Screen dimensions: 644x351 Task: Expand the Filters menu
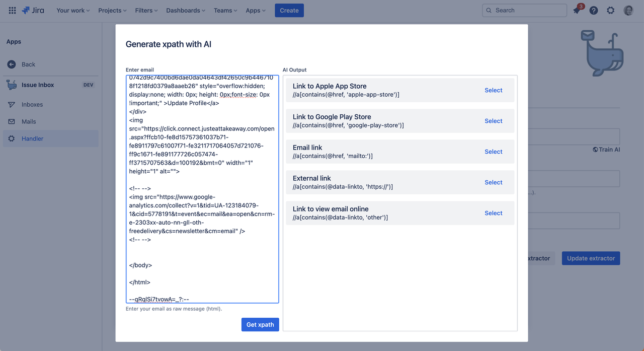[x=146, y=10]
